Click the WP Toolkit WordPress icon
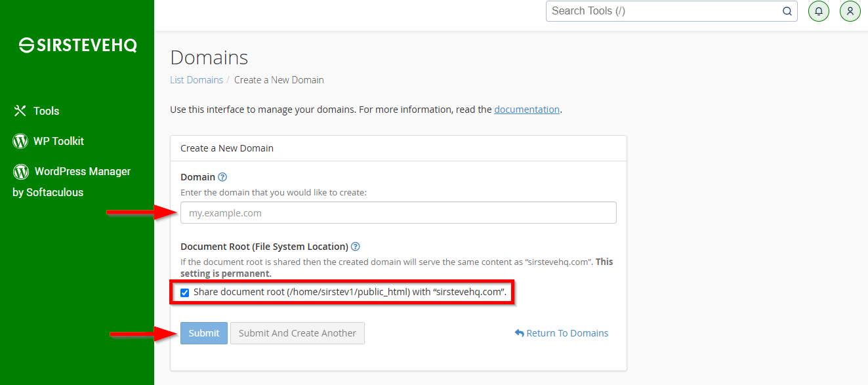 pyautogui.click(x=20, y=141)
